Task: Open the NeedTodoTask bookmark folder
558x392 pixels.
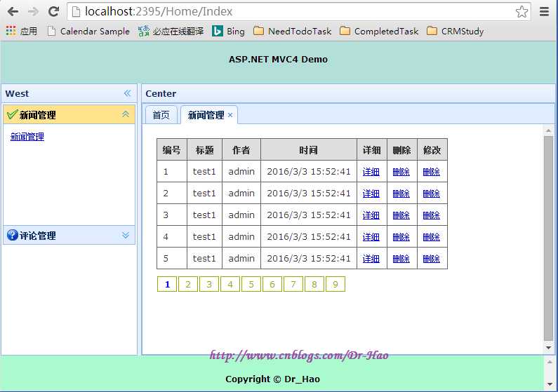Action: tap(292, 32)
